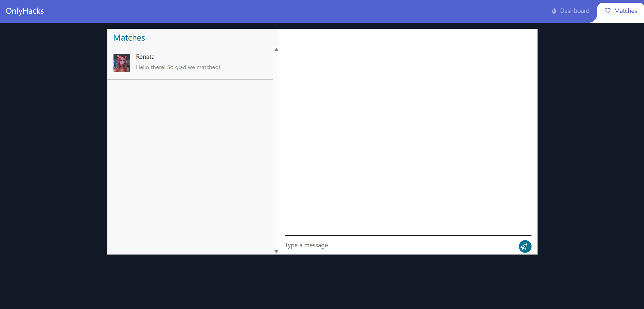The image size is (644, 309).
Task: Click the Matches heading in the left panel
Action: click(x=129, y=38)
